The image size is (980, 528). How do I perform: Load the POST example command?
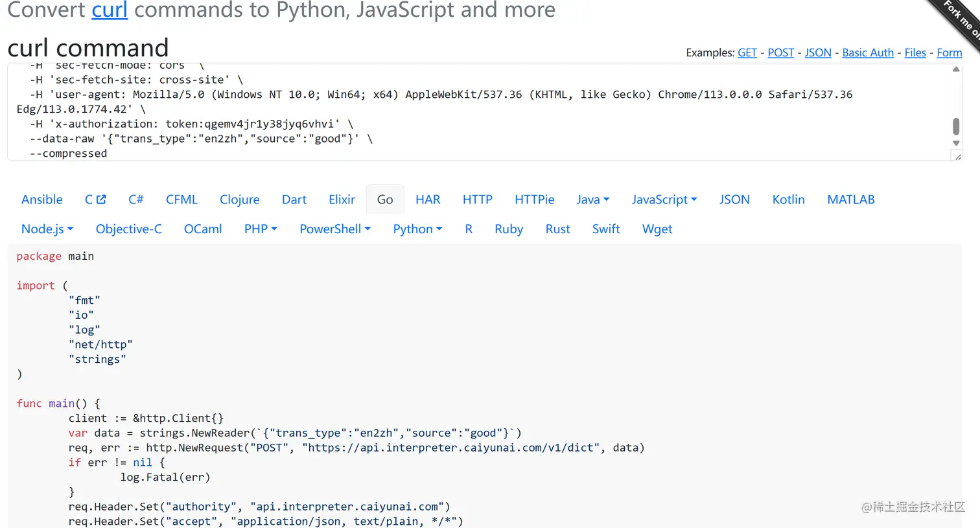coord(780,52)
